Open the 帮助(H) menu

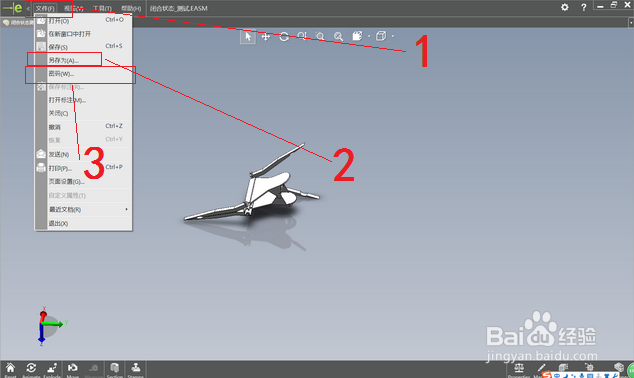point(131,8)
